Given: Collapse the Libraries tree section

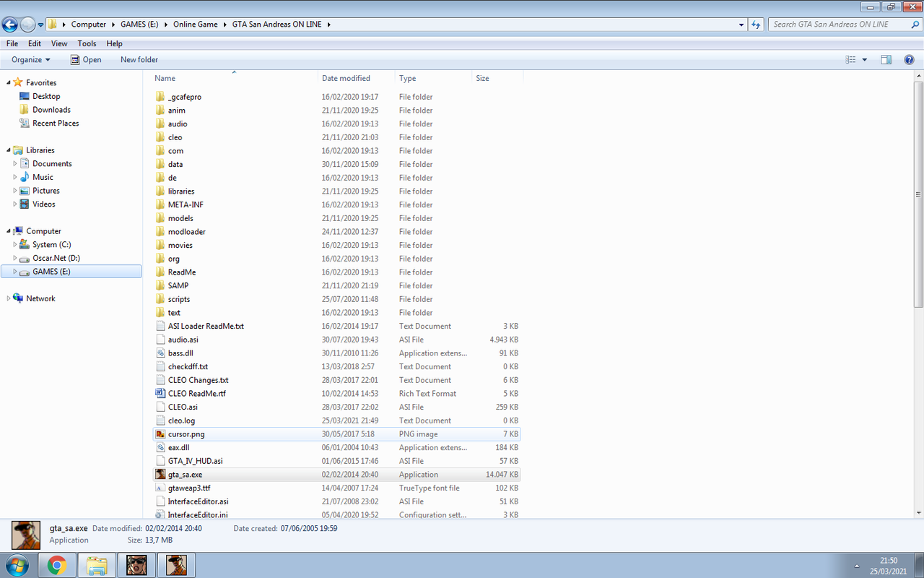Looking at the screenshot, I should [9, 150].
